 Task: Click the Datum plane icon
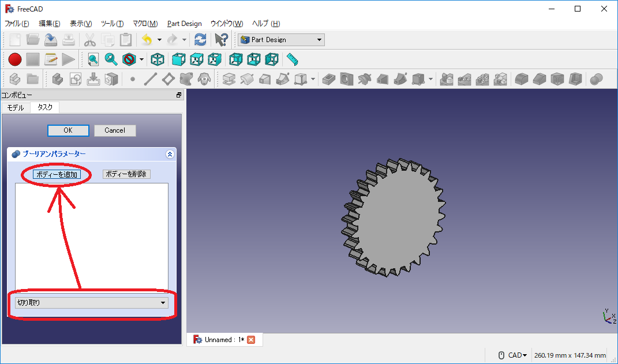pyautogui.click(x=168, y=79)
